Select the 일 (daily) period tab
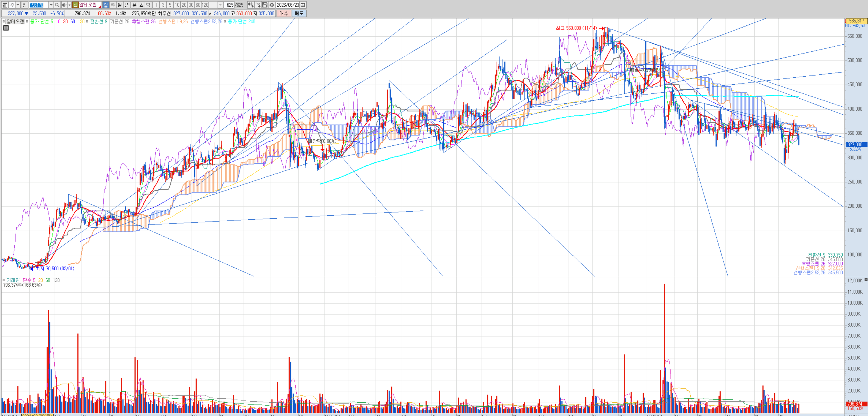868x416 pixels. click(106, 5)
